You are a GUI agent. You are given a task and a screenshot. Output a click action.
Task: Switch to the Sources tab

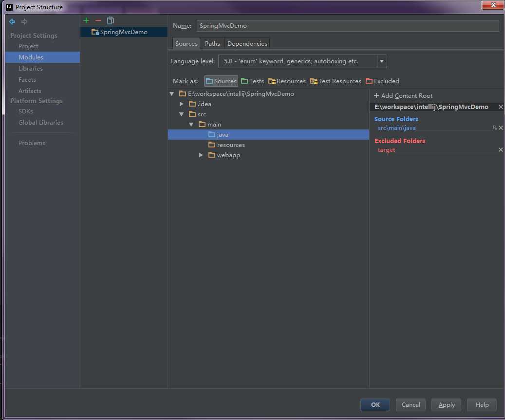(186, 43)
